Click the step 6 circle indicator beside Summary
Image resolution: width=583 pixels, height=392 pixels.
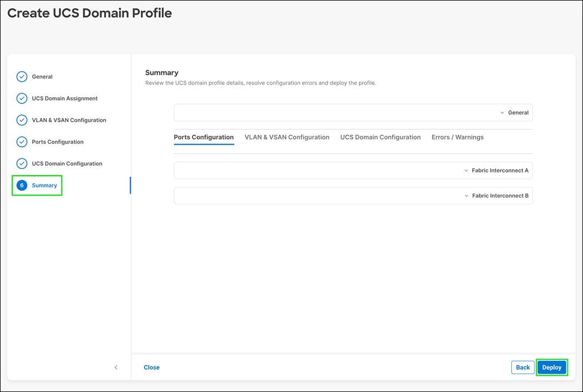pos(22,185)
